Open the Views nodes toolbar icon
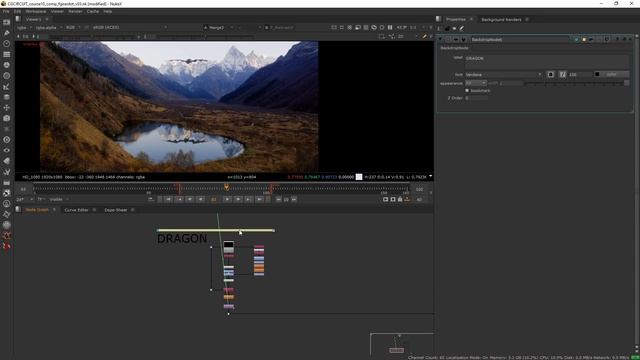The image size is (640, 360). (x=7, y=150)
